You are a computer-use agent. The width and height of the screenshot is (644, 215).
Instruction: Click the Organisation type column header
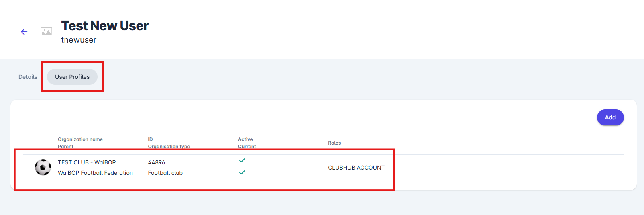click(x=169, y=147)
